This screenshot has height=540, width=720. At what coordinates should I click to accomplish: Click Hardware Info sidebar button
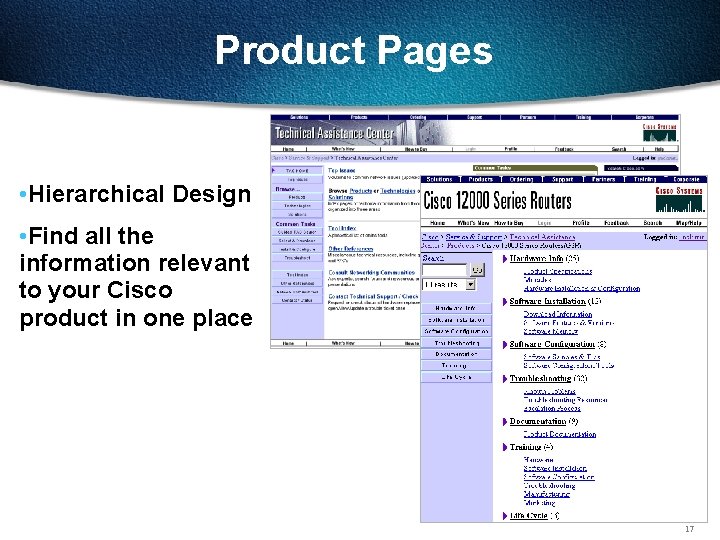[456, 308]
